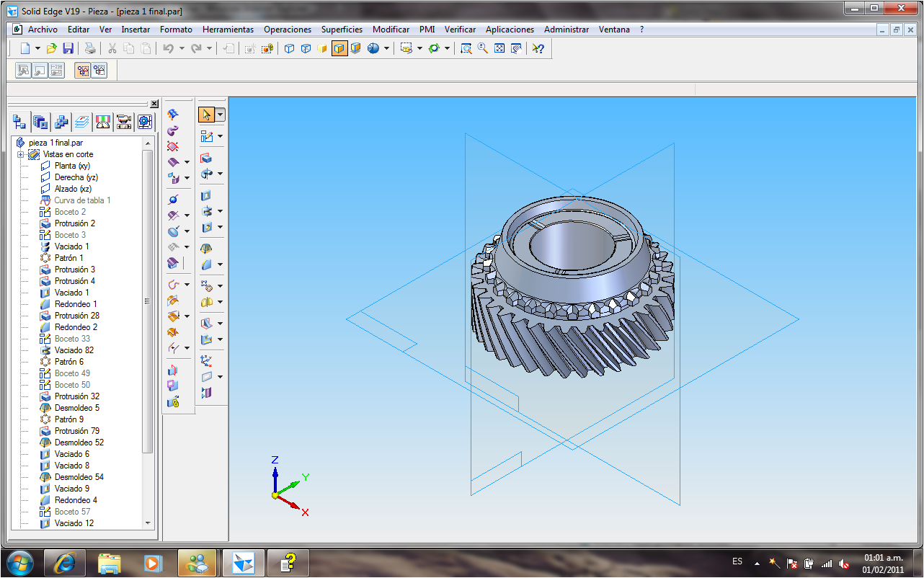The width and height of the screenshot is (924, 578).
Task: Click the Revolved Protrusion icon
Action: pos(207,174)
